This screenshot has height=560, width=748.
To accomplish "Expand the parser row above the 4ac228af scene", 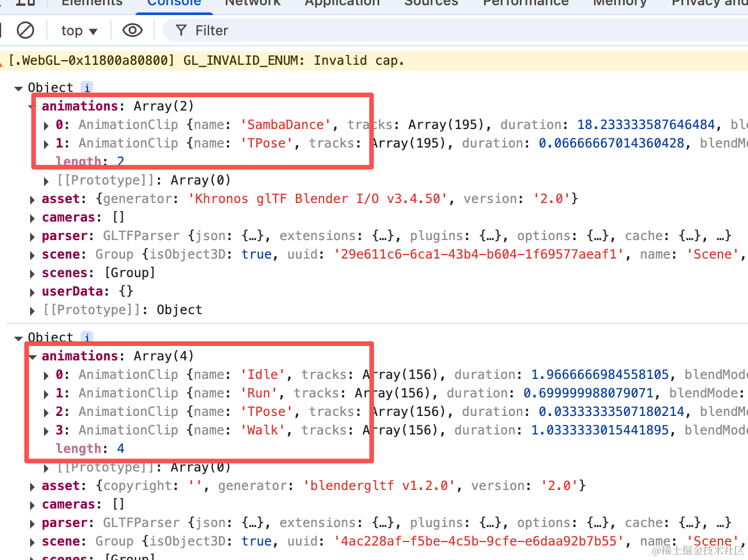I will click(x=32, y=524).
